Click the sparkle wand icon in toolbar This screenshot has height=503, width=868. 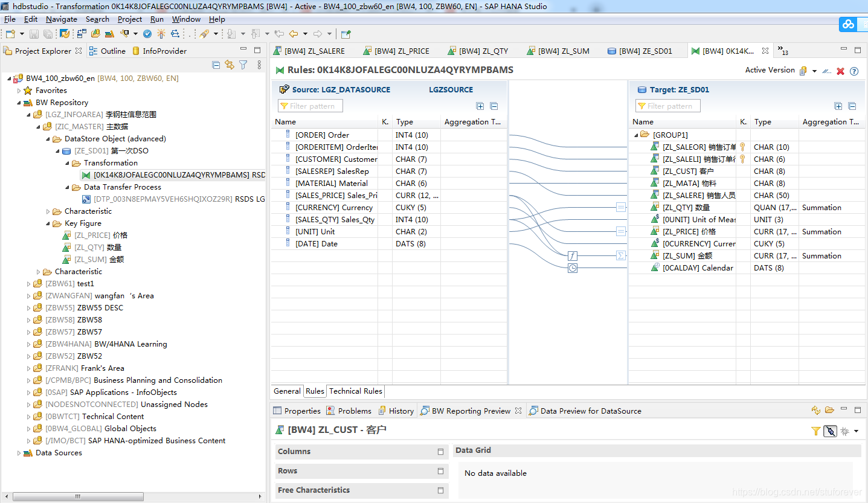coord(161,34)
